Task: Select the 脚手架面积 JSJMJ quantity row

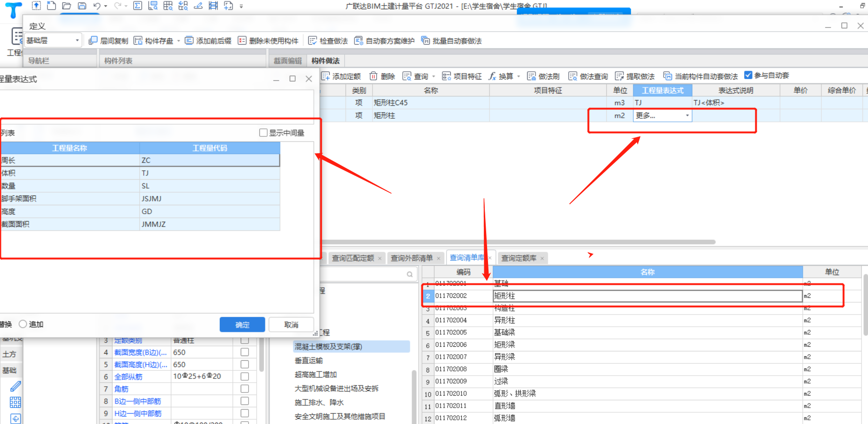Action: click(140, 199)
